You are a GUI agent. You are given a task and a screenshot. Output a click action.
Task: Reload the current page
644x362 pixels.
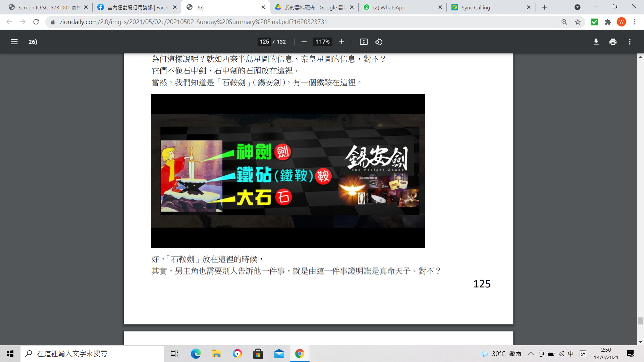[x=36, y=22]
